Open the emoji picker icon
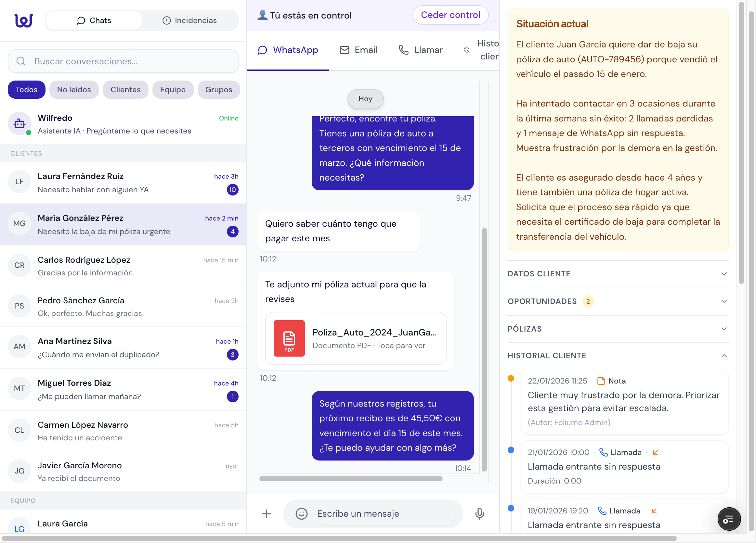The image size is (756, 543). 301,513
